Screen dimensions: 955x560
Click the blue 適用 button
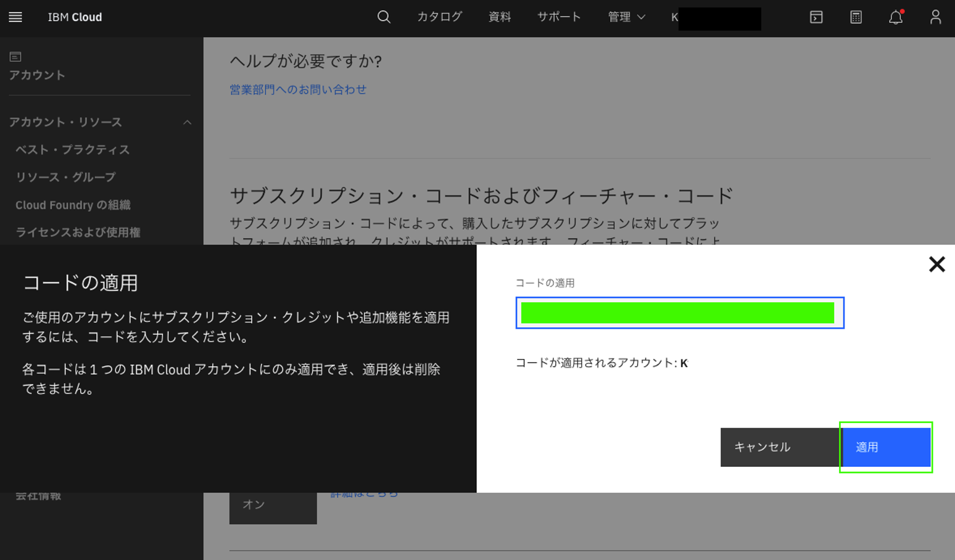click(886, 447)
